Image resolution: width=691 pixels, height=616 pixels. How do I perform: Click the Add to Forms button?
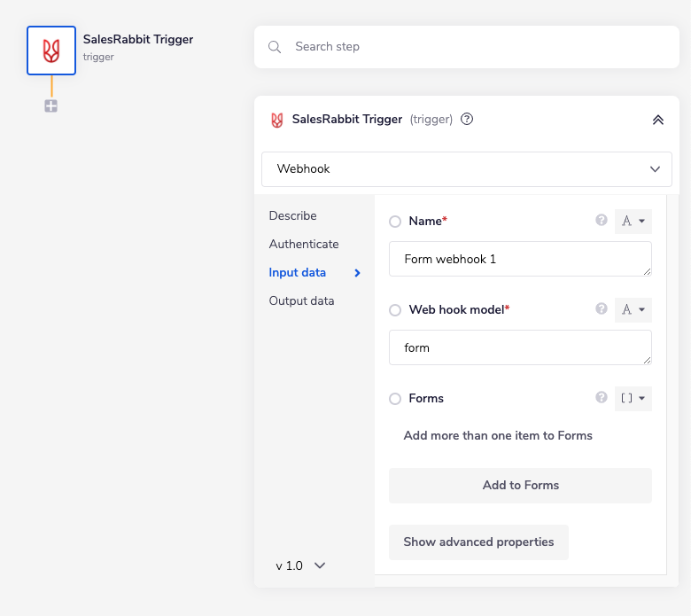tap(520, 485)
